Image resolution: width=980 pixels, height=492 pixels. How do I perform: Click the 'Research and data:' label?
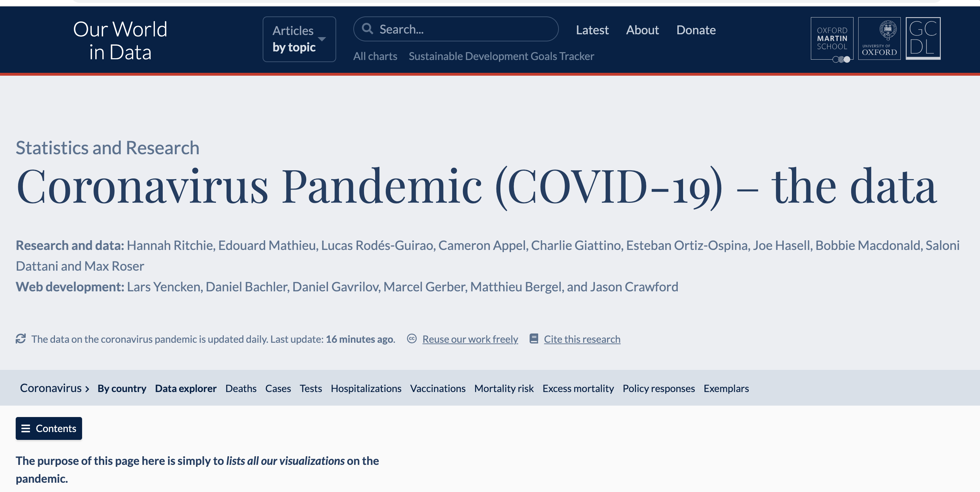(x=70, y=245)
